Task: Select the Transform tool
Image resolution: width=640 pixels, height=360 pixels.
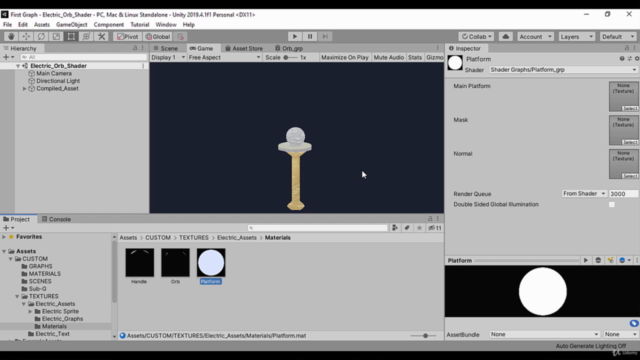Action: 87,37
